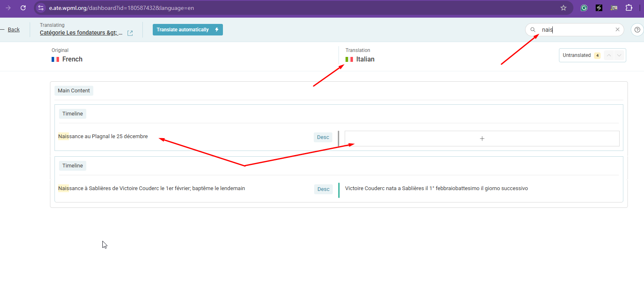Open the browser extensions puzzle icon

[629, 8]
